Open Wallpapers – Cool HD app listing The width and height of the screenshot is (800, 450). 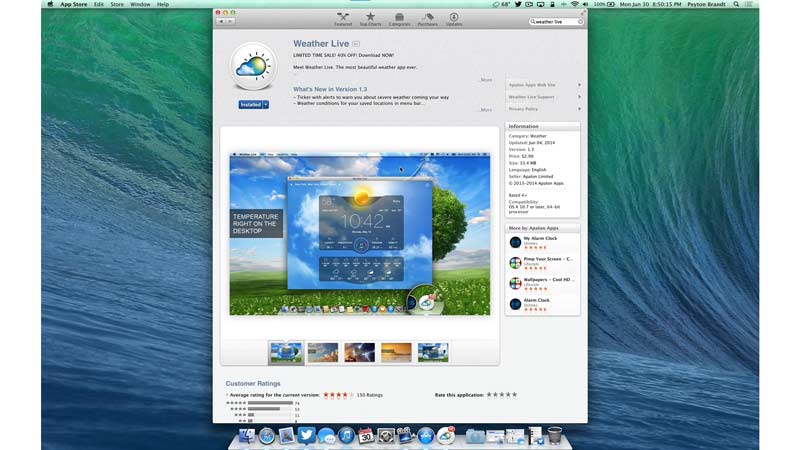coord(543,284)
